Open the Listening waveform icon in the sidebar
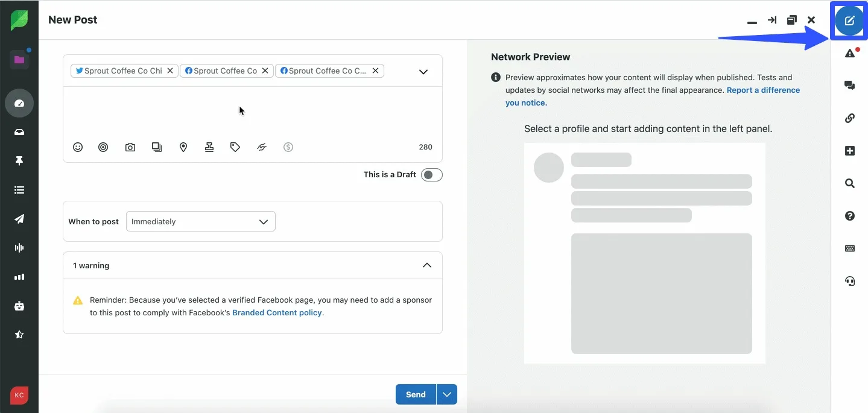868x413 pixels. 19,247
